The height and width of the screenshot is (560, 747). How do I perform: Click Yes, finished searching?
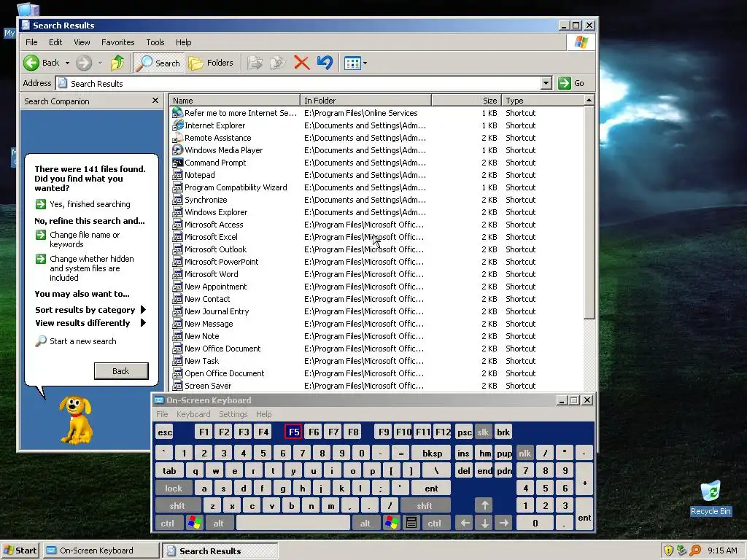tap(82, 204)
